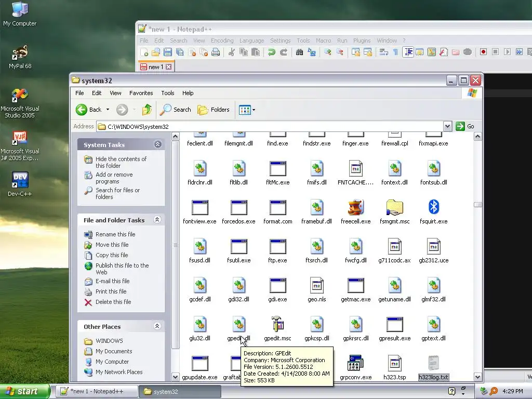The width and height of the screenshot is (532, 399).
Task: Click the Find binoculars icon in Notepad++
Action: (x=300, y=52)
